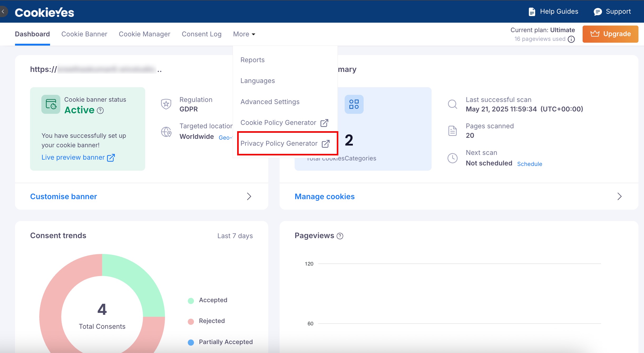The width and height of the screenshot is (644, 353).
Task: Click the Pageviews help question icon
Action: 340,236
